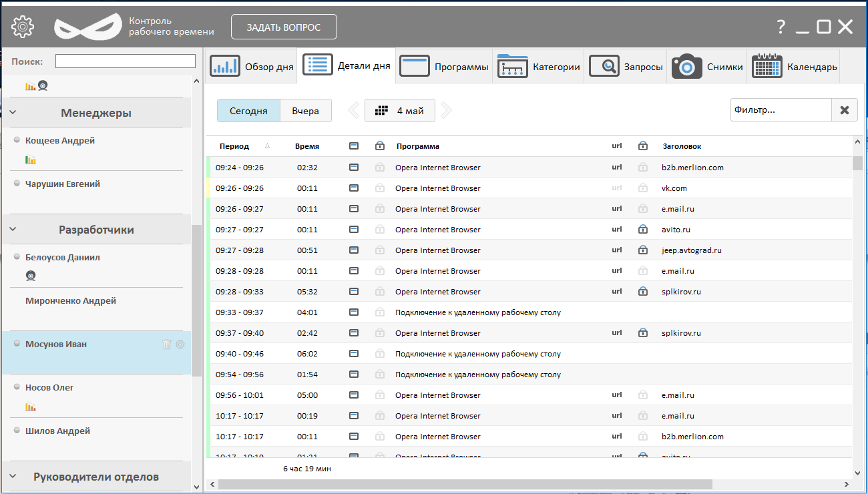Click the webcam icon under Белоусов Даниил
Image resolution: width=868 pixels, height=494 pixels.
[x=31, y=276]
